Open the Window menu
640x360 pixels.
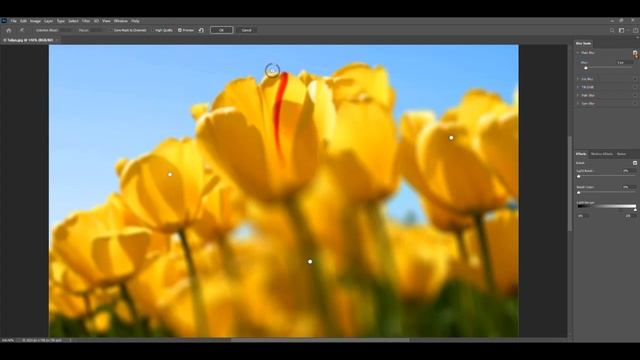point(121,21)
